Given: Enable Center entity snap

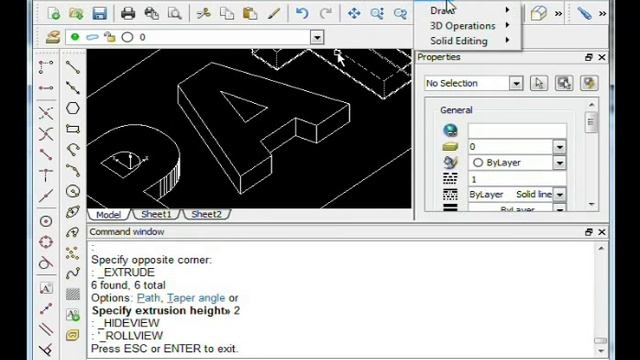Looking at the screenshot, I should point(46,221).
